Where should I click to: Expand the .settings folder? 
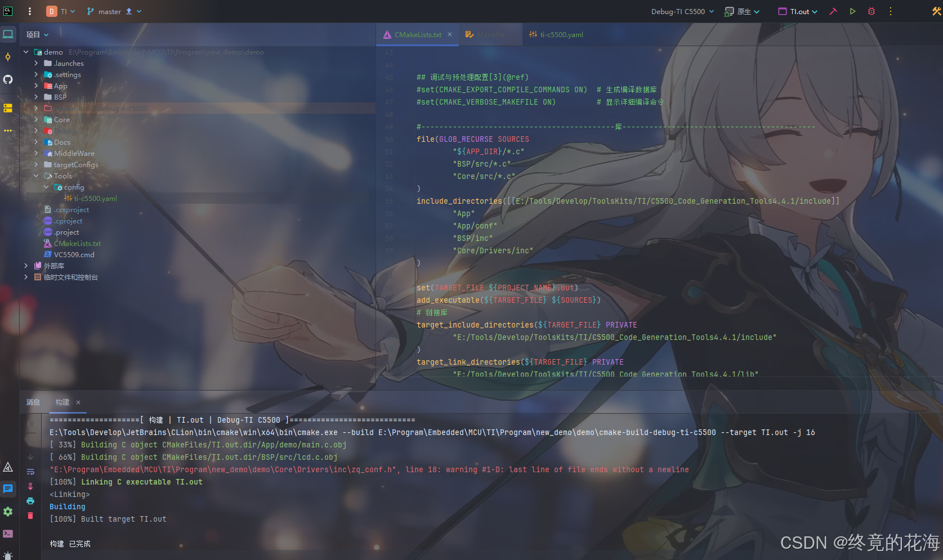click(x=36, y=74)
